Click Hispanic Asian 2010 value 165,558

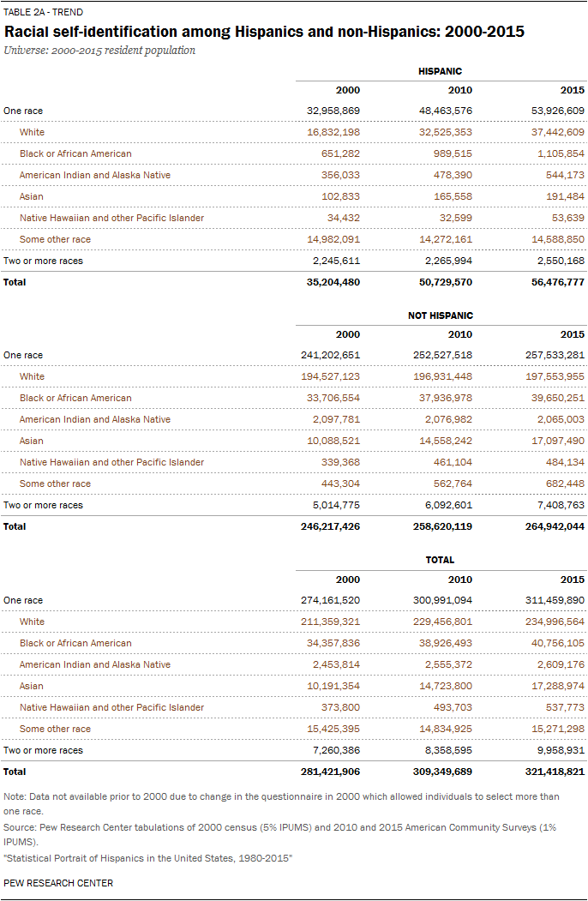pos(449,196)
